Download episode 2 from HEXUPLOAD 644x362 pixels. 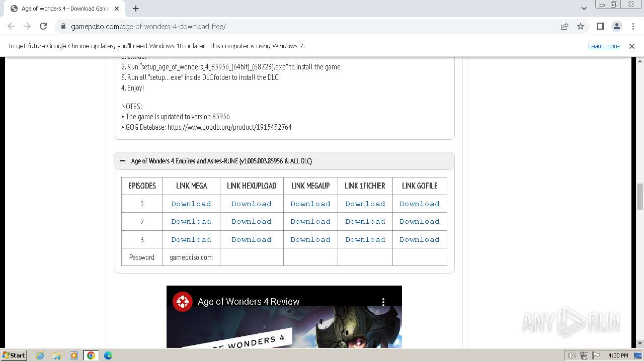[252, 221]
